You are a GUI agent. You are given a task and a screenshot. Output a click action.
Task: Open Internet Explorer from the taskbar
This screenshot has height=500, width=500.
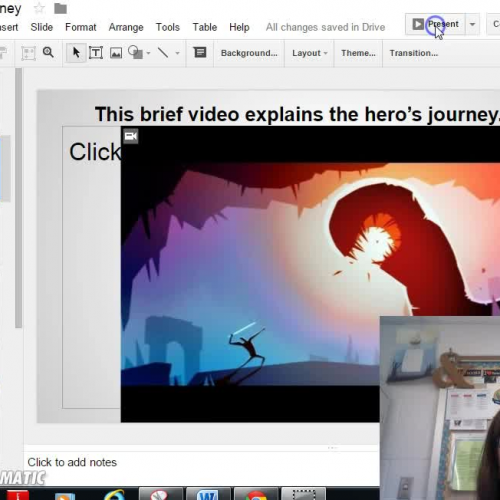114,494
